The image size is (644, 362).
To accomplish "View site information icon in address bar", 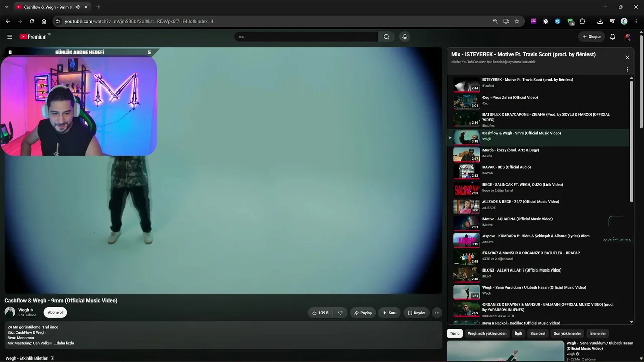I will [58, 21].
